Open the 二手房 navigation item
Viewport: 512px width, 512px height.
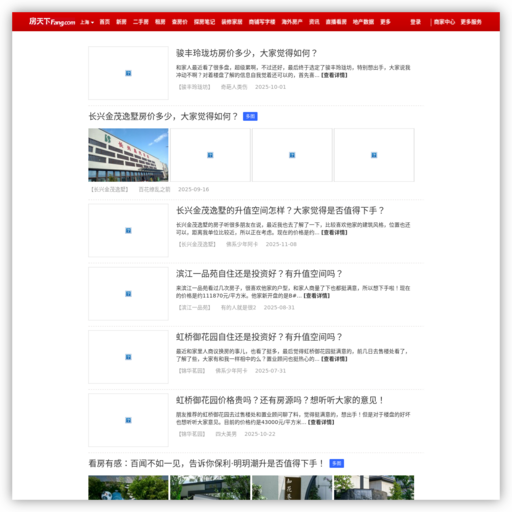pos(141,22)
